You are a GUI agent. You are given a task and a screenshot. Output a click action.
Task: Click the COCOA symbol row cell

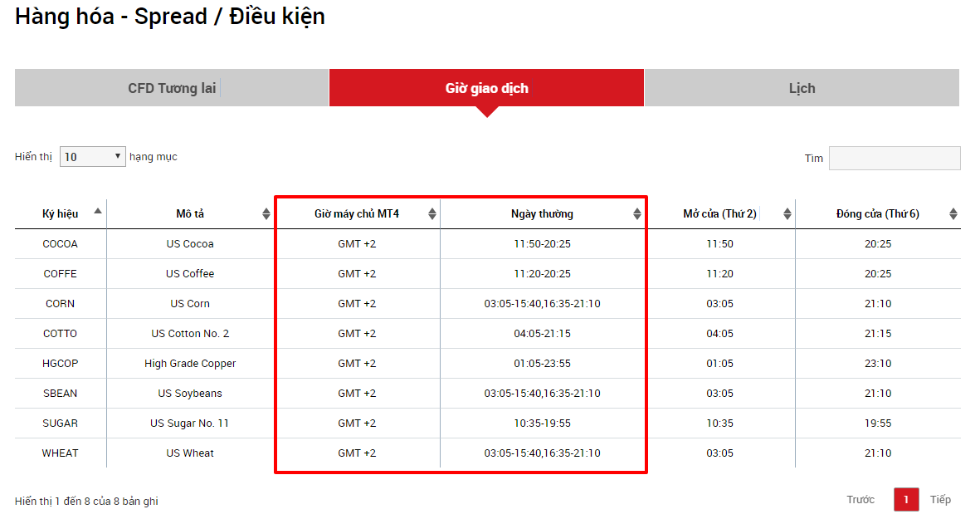point(60,244)
